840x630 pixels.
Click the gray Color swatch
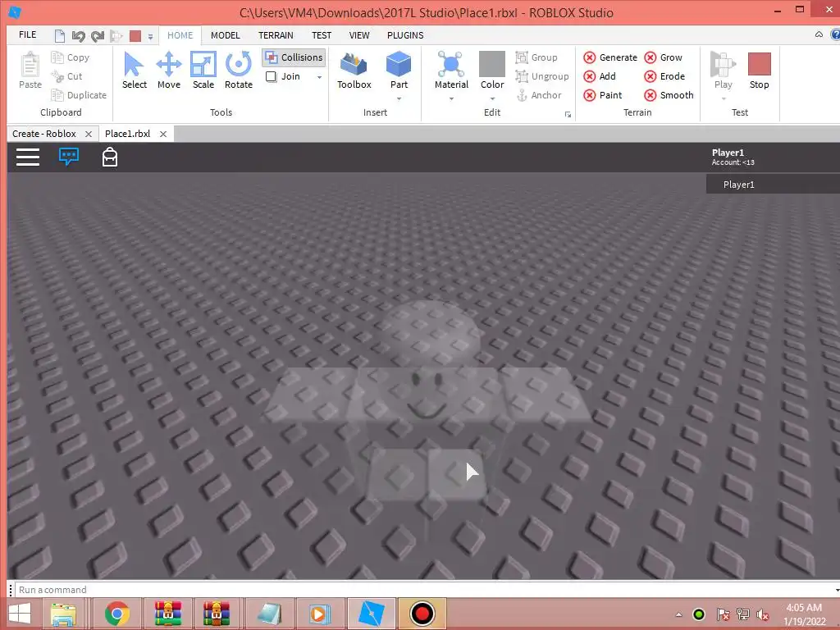coord(492,64)
